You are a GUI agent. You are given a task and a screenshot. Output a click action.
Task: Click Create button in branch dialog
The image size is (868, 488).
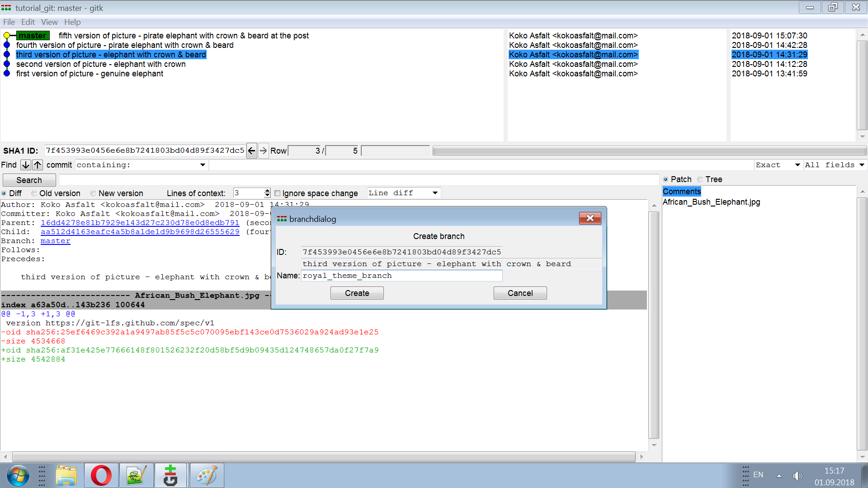(357, 293)
